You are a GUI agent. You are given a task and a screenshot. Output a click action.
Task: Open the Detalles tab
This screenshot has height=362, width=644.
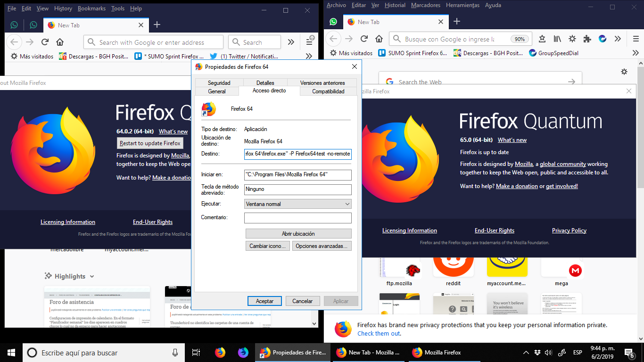[x=265, y=83]
